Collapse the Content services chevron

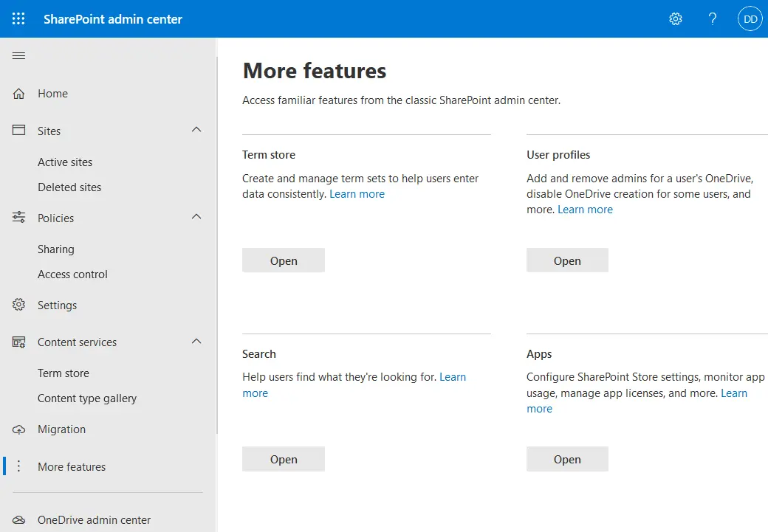[196, 342]
